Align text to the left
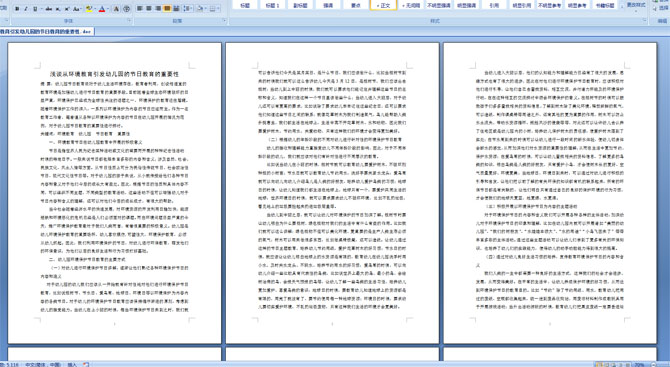The width and height of the screenshot is (670, 367). click(140, 9)
